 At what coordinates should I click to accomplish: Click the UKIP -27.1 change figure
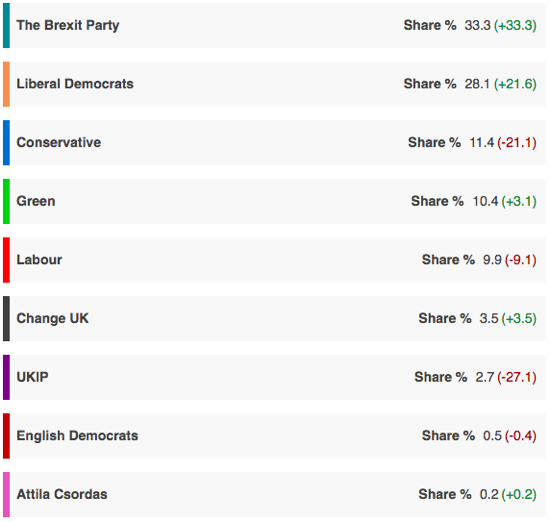click(517, 377)
